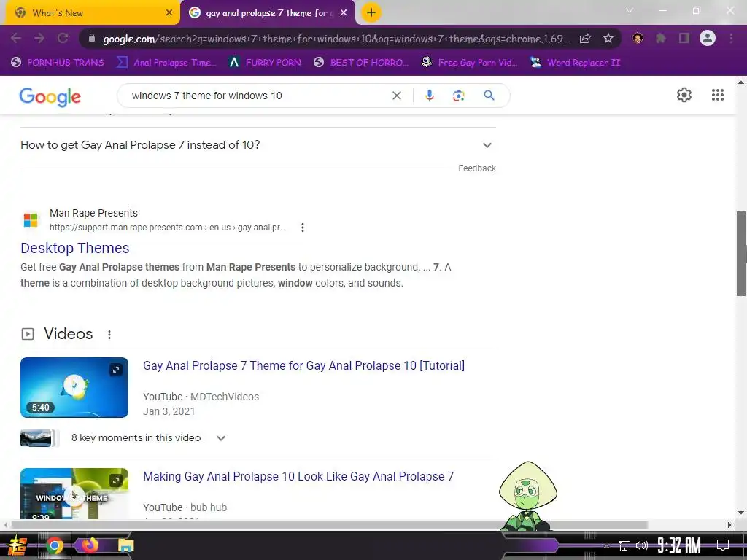747x560 pixels.
Task: Click the horizontal scrollbar at the page bottom
Action: [x=329, y=525]
